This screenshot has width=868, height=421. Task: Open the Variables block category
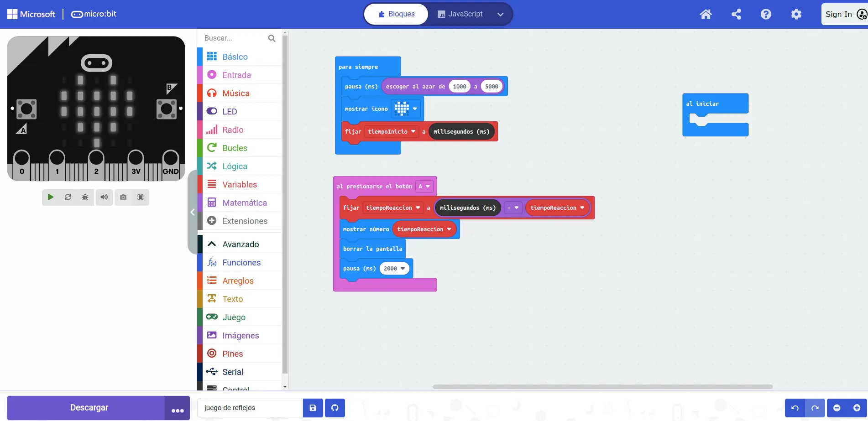tap(239, 184)
